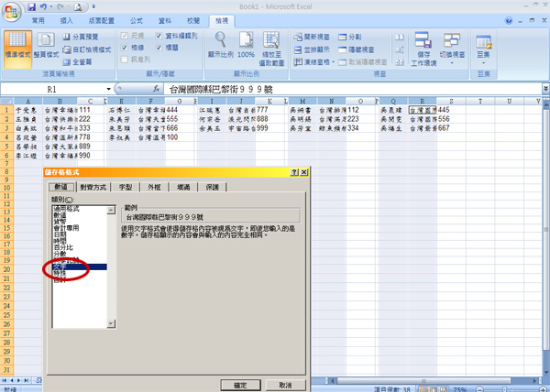Open the 插入 Insert ribbon tab
The width and height of the screenshot is (550, 392).
(x=66, y=21)
